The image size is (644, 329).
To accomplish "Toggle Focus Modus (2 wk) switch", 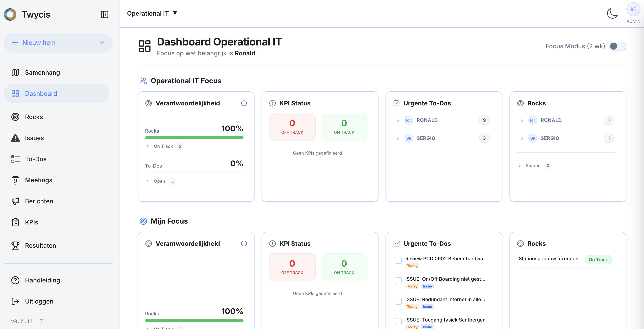I will pyautogui.click(x=617, y=46).
